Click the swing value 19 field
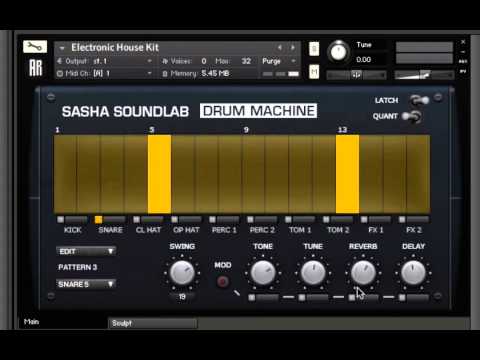This screenshot has width=480, height=360. [182, 297]
